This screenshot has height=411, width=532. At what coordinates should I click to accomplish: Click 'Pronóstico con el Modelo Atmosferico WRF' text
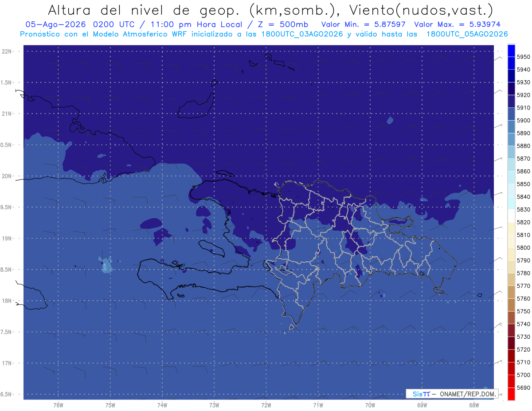coord(105,34)
